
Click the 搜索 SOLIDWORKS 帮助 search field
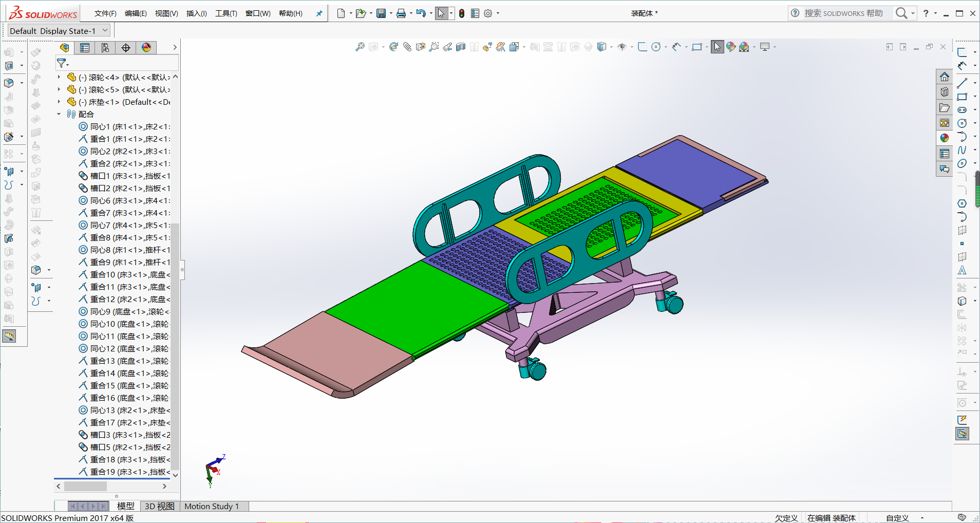tap(843, 13)
